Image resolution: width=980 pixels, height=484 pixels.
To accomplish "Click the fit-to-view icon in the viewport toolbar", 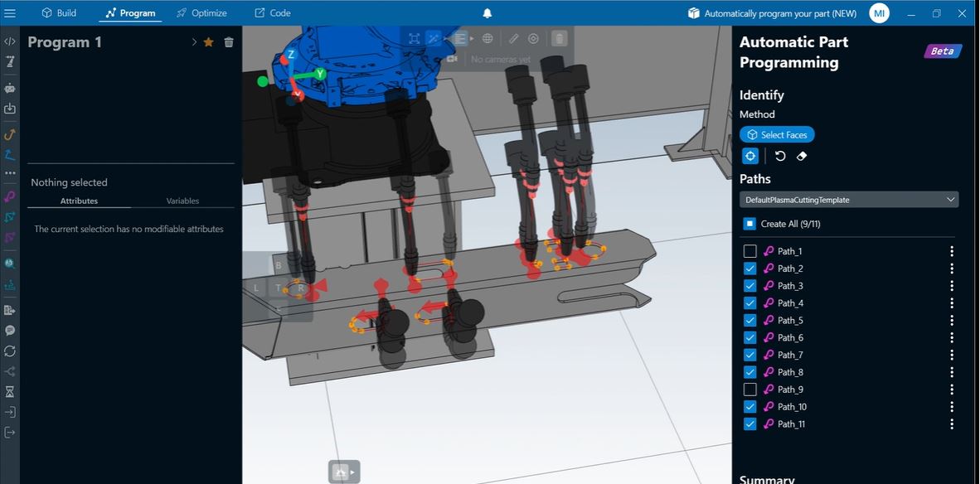I will pyautogui.click(x=415, y=38).
